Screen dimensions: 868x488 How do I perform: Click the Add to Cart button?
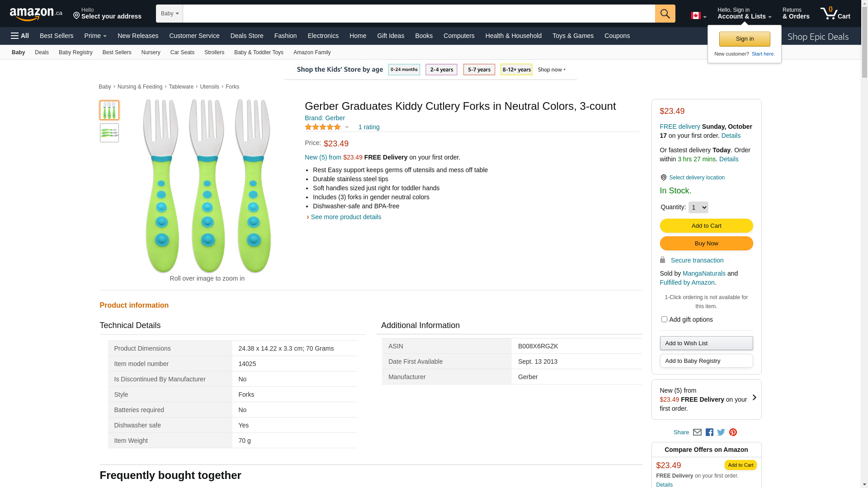coord(706,226)
